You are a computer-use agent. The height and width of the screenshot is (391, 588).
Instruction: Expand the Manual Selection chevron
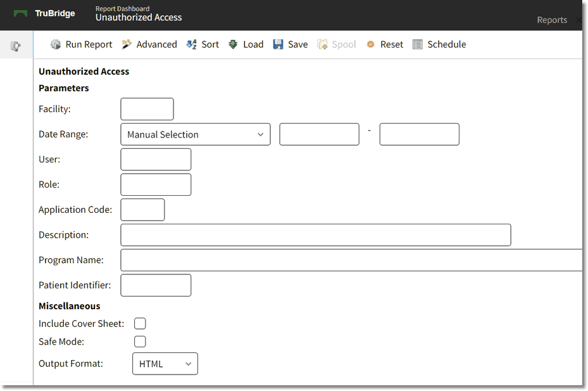260,134
